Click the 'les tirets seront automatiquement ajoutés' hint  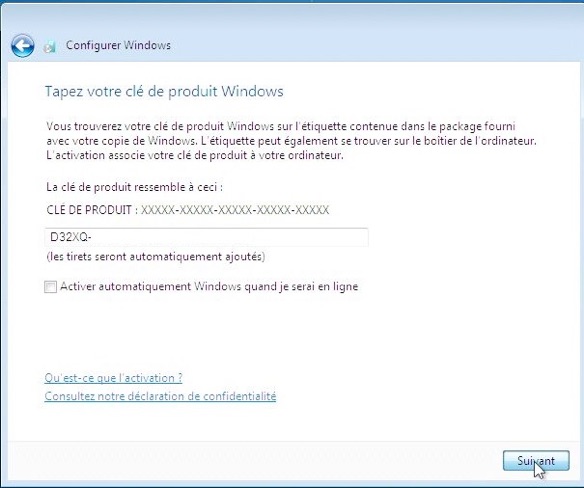pyautogui.click(x=156, y=257)
